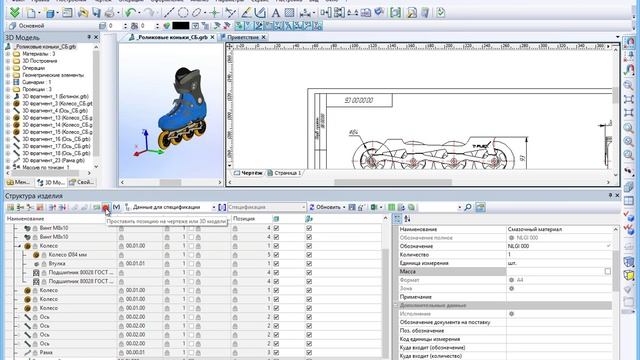Screen dimensions: 640x360
Task: Toggle second checkbox in top Винт M8x10 row
Action: click(309, 228)
